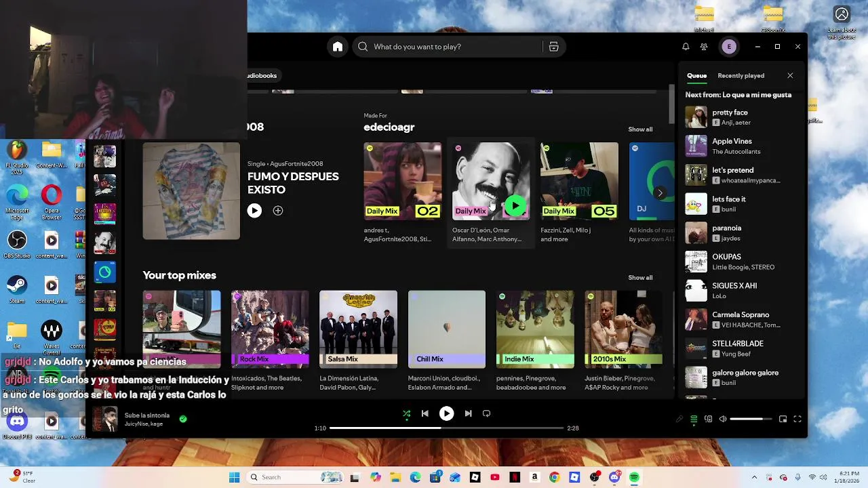Toggle the Queue button in player bar

(x=694, y=419)
